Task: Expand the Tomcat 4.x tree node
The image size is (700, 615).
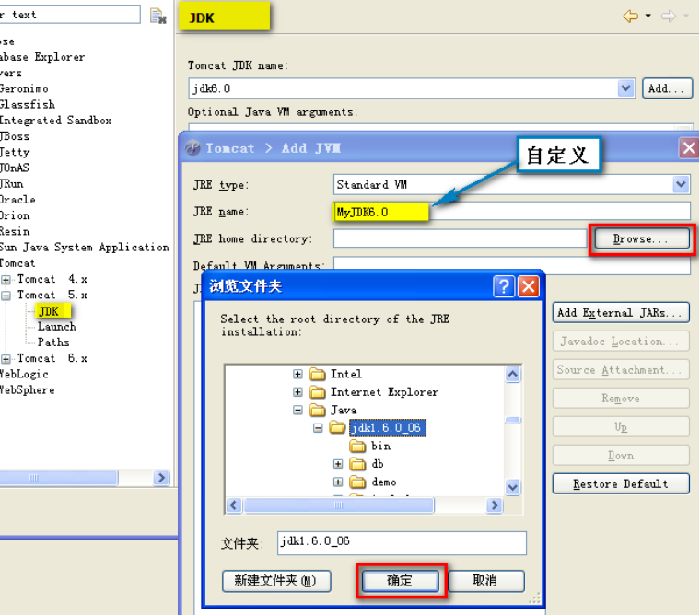Action: 6,280
